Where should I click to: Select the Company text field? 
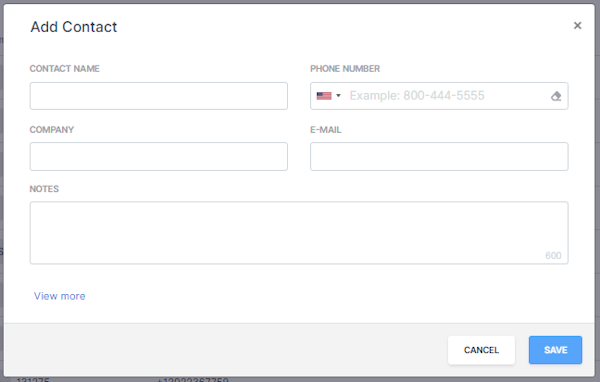(159, 157)
